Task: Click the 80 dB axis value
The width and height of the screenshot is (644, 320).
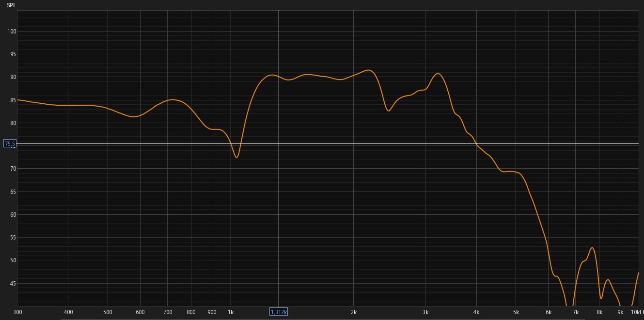Action: (13, 123)
